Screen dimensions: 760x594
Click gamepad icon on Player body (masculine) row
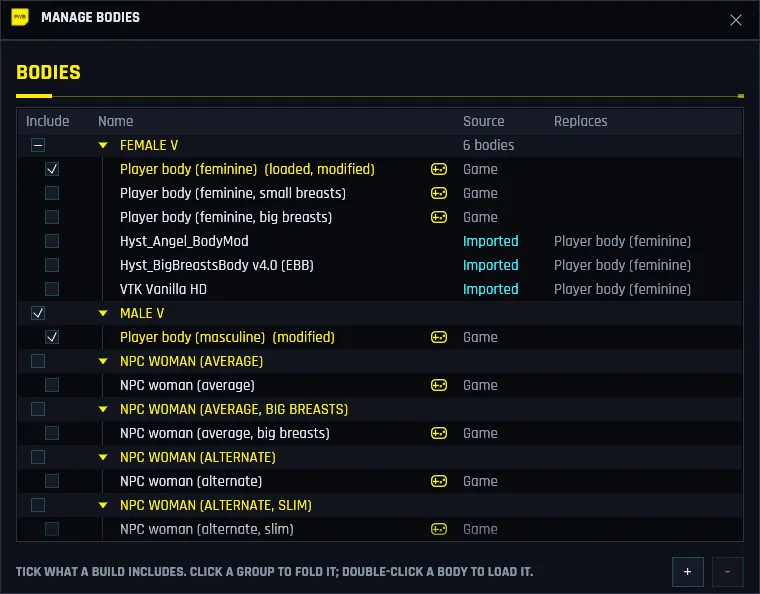coord(439,337)
